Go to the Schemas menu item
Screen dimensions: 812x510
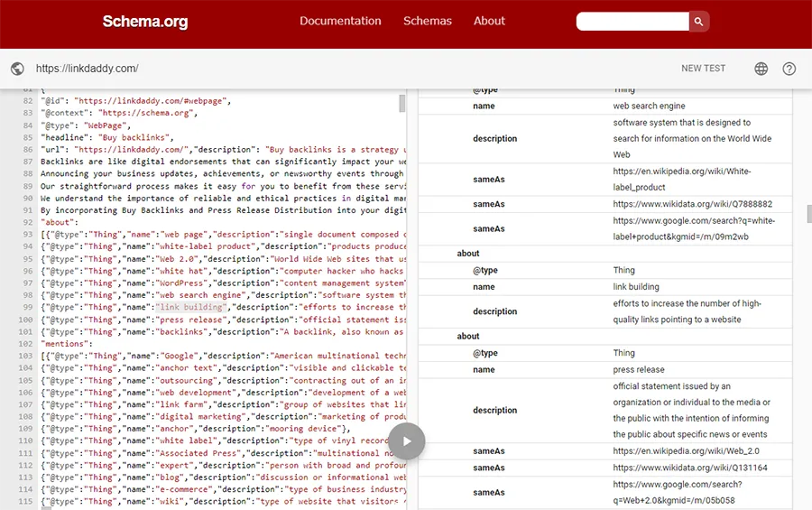click(428, 21)
